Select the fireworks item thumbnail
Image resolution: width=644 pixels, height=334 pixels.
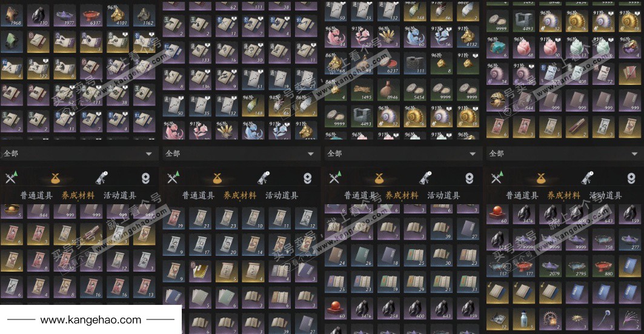coord(629,319)
